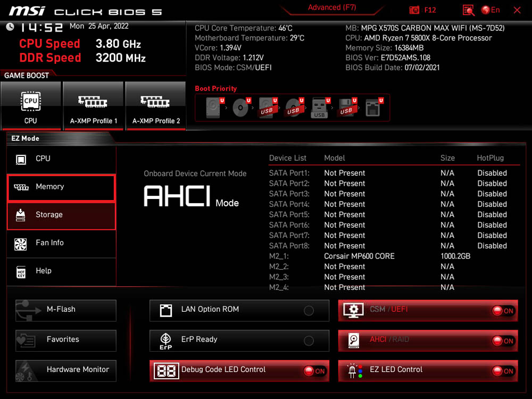Click the M2_3 device label
Screen dimensions: 532x399
[279, 277]
